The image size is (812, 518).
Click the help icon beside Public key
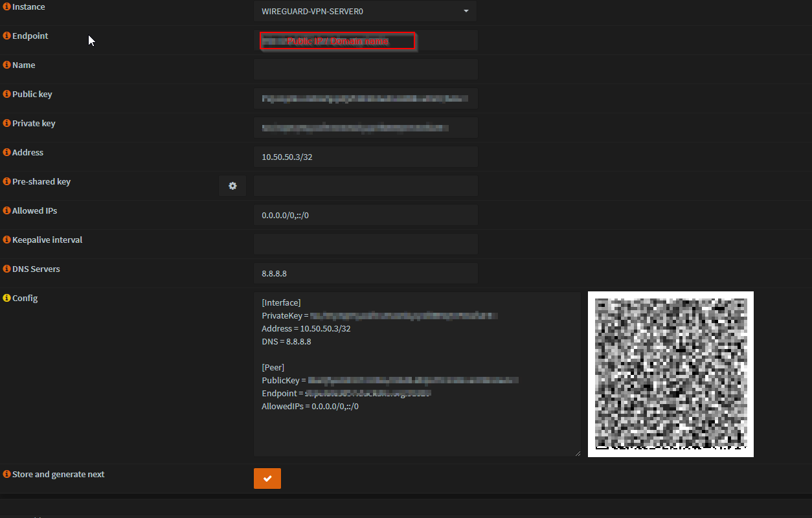[x=7, y=95]
